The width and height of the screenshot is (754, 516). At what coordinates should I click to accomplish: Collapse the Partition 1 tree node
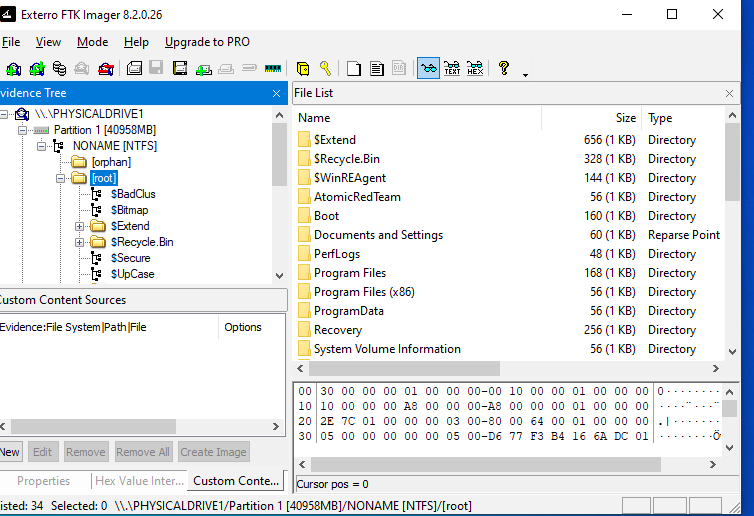(22, 130)
